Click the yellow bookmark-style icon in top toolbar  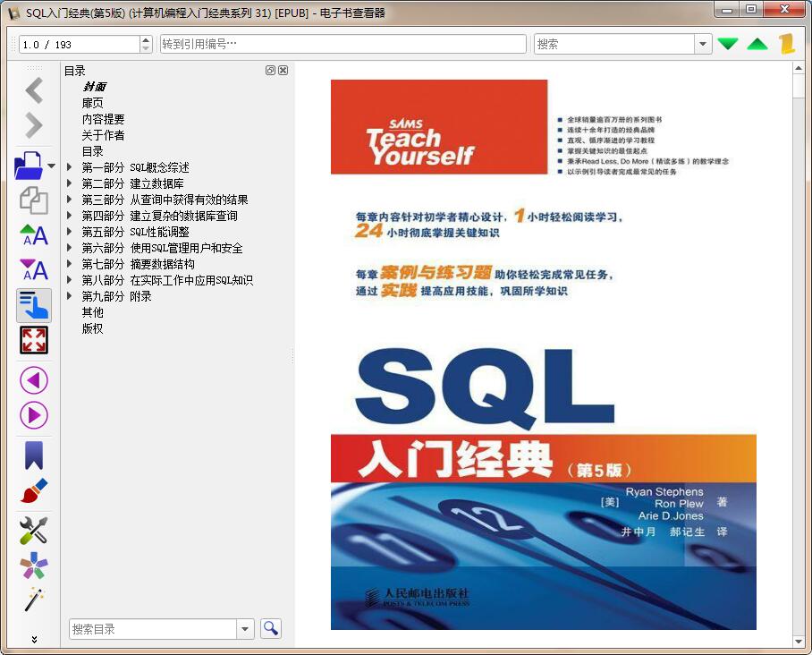[x=787, y=44]
